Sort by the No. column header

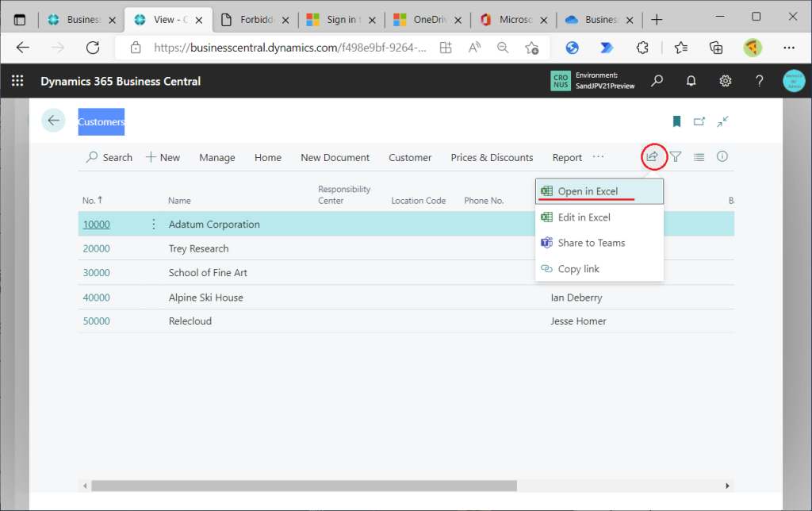coord(92,200)
